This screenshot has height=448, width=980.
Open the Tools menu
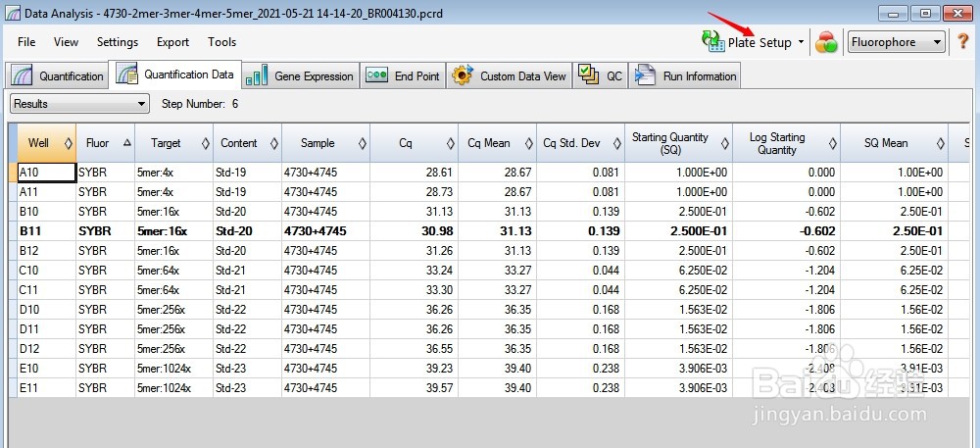click(221, 42)
